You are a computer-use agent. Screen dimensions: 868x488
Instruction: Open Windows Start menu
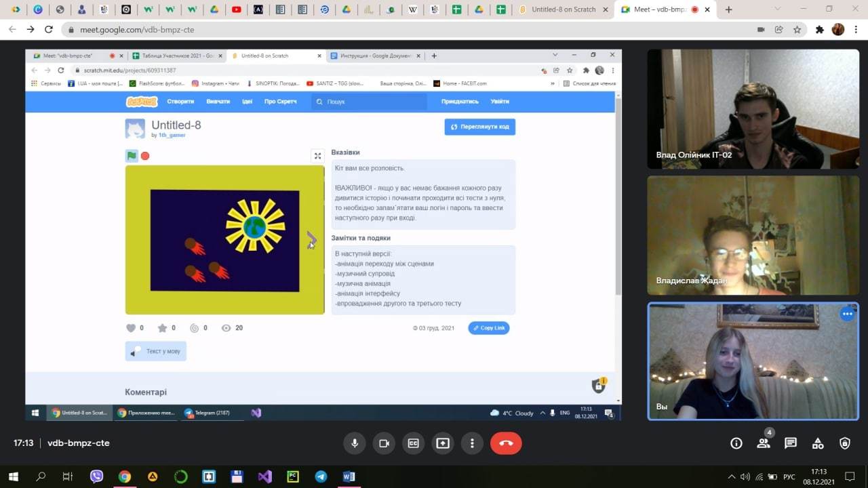tap(13, 476)
